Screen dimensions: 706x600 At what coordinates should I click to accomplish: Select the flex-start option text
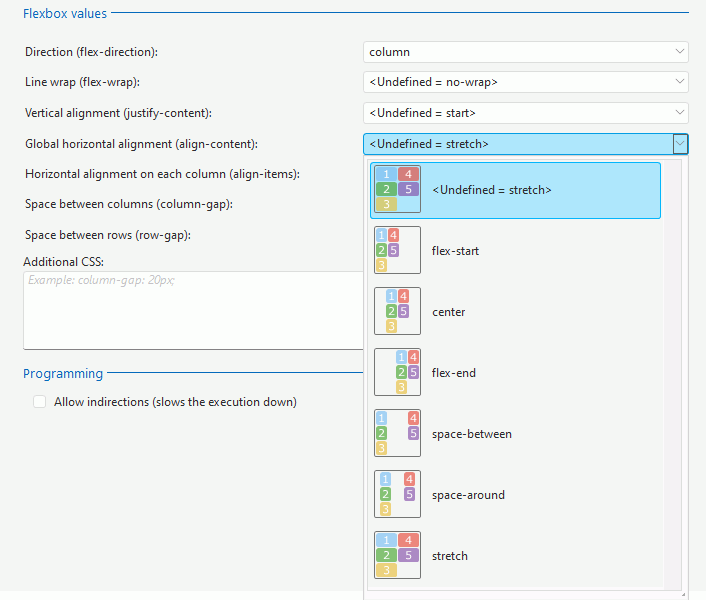point(455,251)
